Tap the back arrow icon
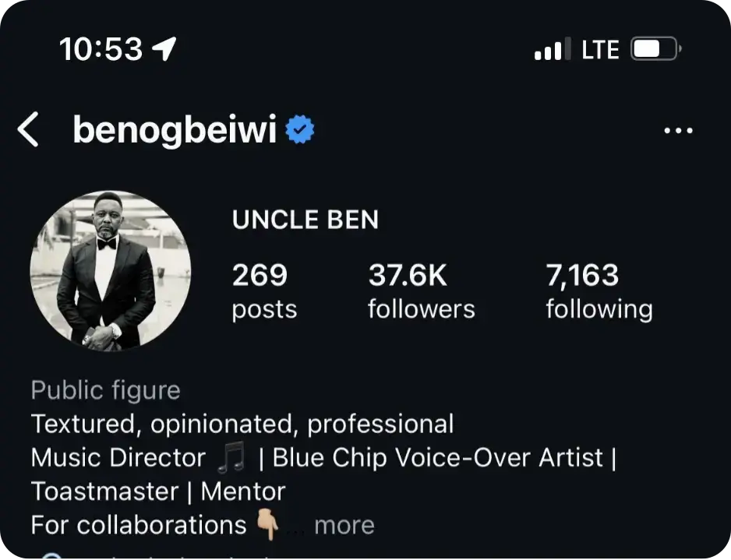Image resolution: width=731 pixels, height=560 pixels. [29, 129]
